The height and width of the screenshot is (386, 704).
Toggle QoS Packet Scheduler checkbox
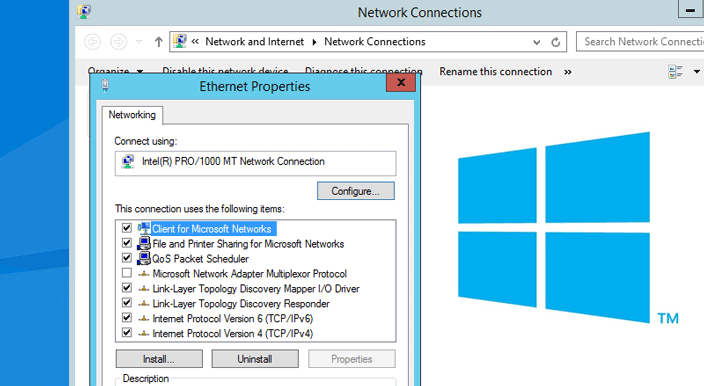(127, 258)
